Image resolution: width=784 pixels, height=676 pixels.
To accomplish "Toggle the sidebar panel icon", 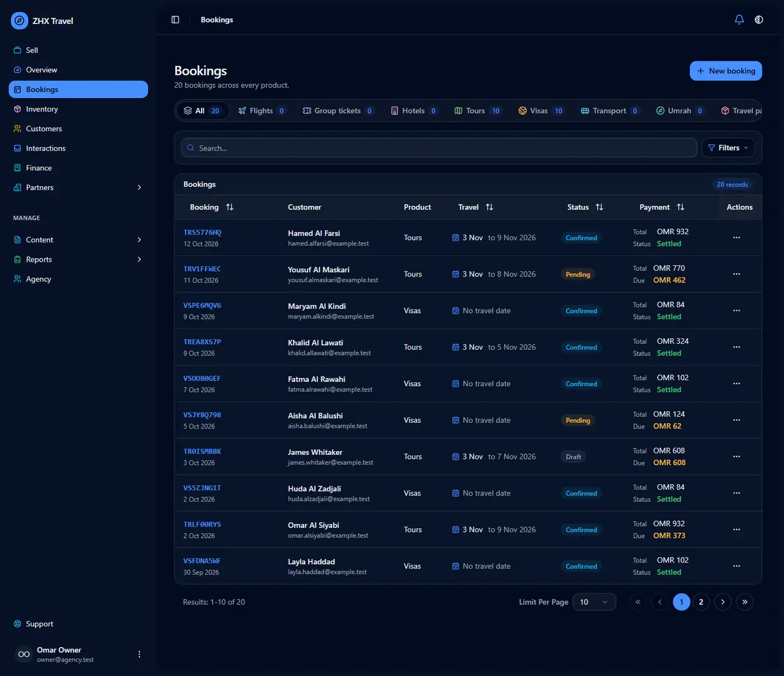I will click(x=175, y=20).
